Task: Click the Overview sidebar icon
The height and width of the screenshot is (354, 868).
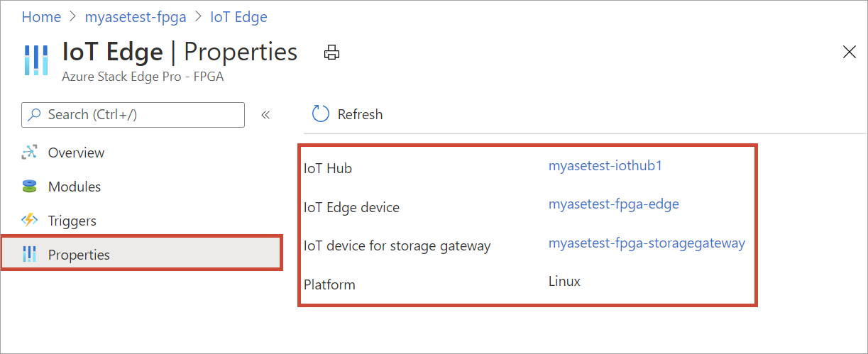Action: click(x=30, y=153)
